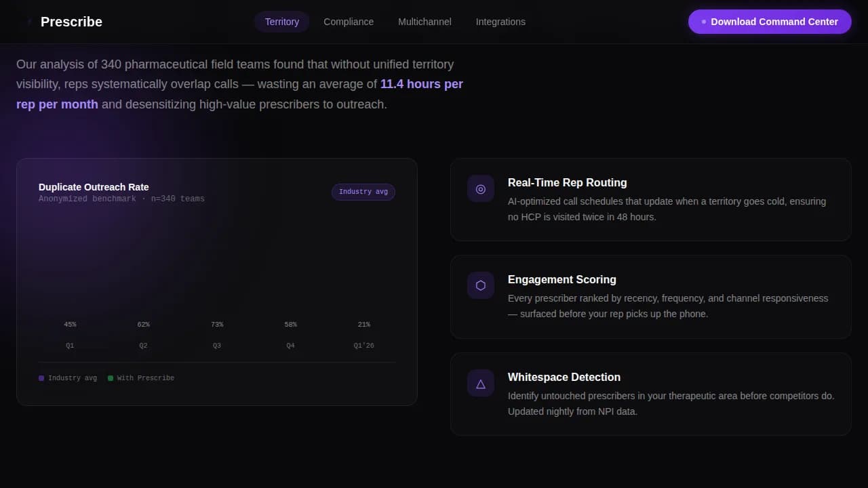This screenshot has height=488, width=868.
Task: Click the dot icon in Download button
Action: [704, 22]
